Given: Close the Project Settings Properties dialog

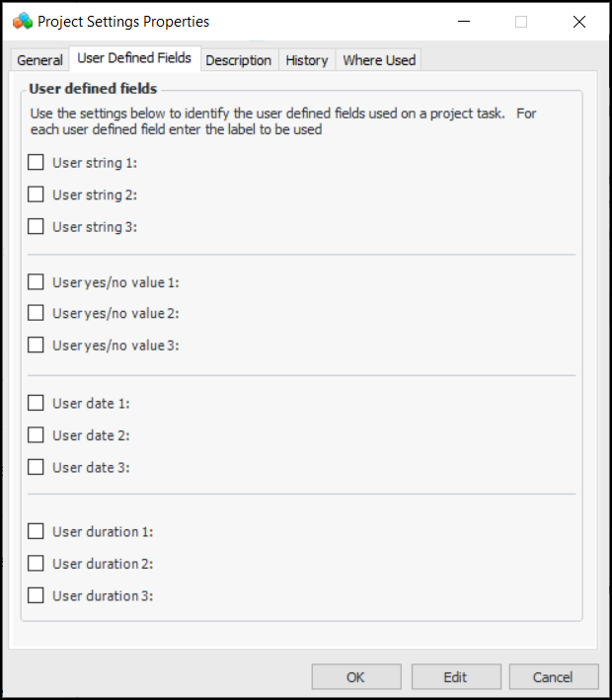Looking at the screenshot, I should point(577,22).
